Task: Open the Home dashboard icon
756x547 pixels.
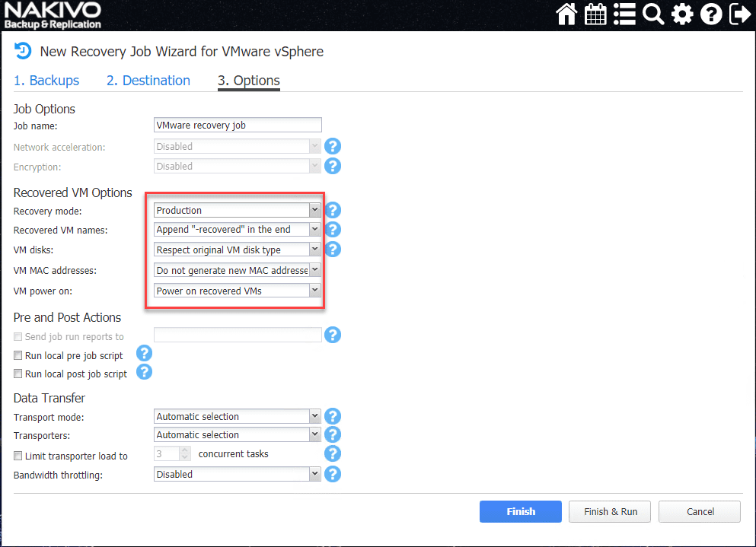Action: [566, 14]
